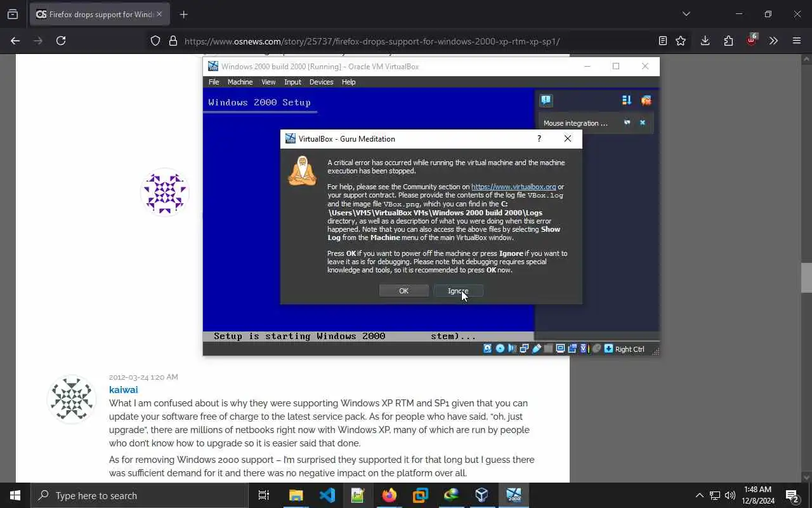Open a new tab with plus button
The image size is (812, 508).
(x=184, y=15)
